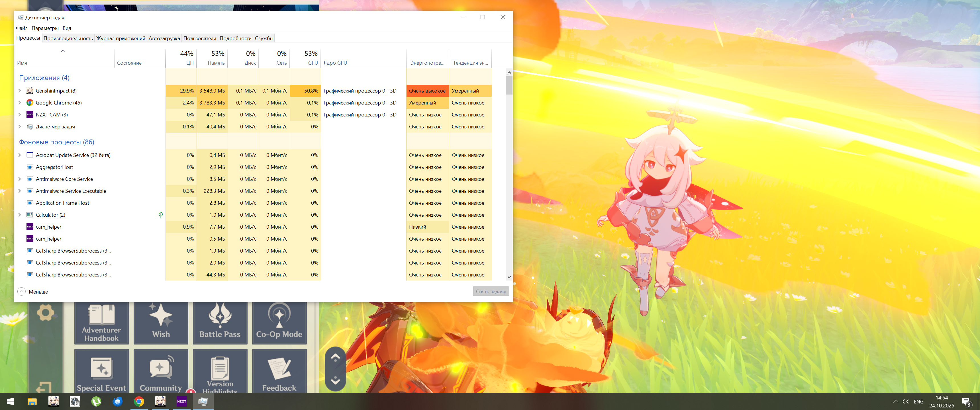The width and height of the screenshot is (980, 410).
Task: Click the process list vertical scrollbar thumb
Action: tap(509, 85)
